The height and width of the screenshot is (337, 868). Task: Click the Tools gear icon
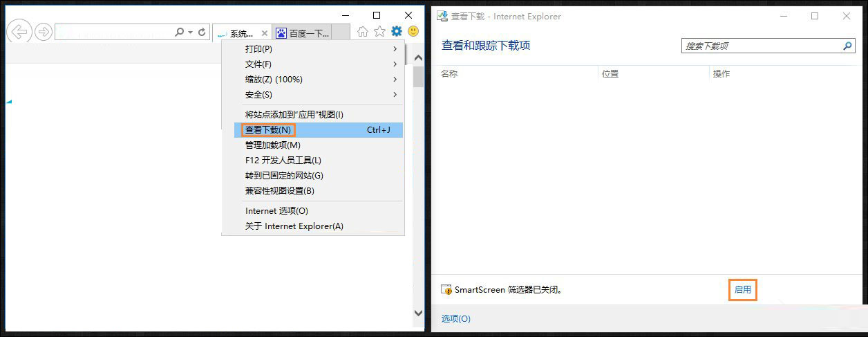coord(397,31)
